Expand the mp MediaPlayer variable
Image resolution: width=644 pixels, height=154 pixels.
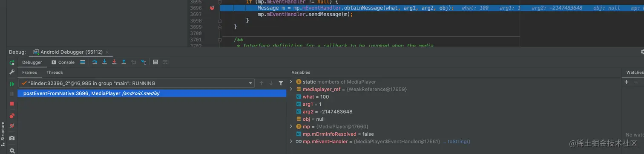point(291,127)
